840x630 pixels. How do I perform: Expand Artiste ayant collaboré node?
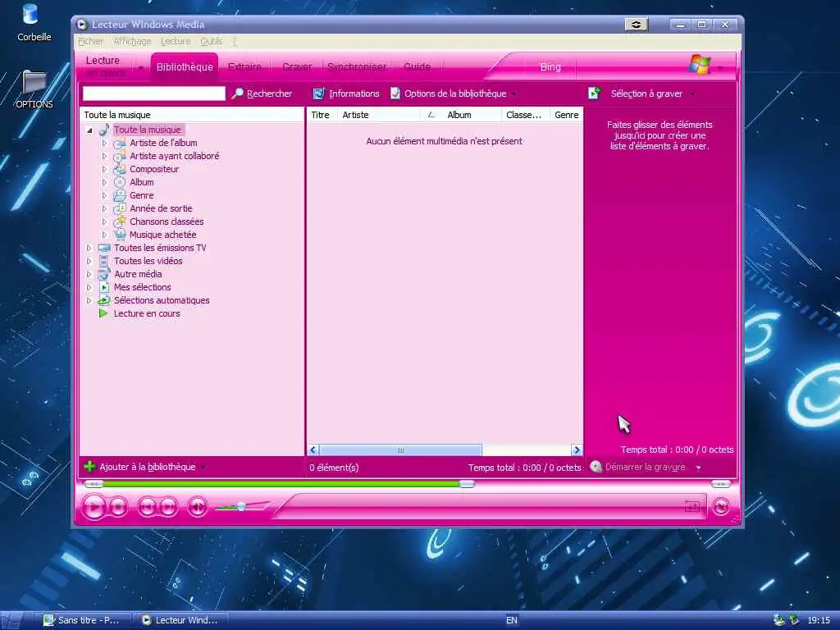(x=104, y=157)
